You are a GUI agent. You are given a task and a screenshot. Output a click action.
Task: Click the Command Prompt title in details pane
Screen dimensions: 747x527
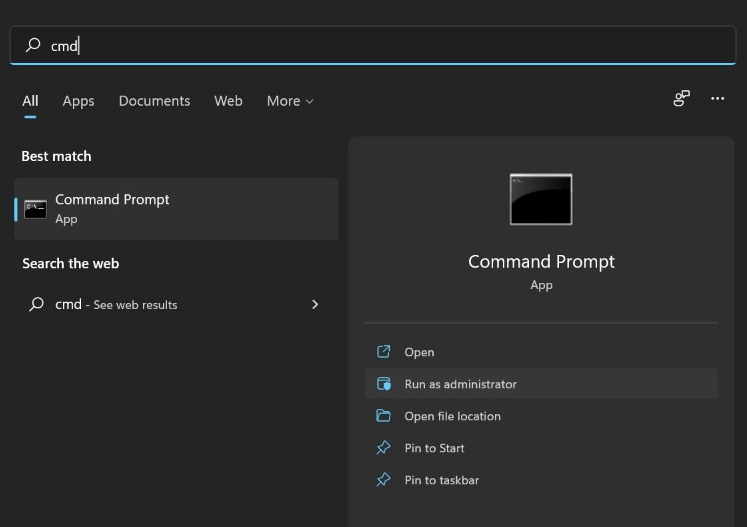tap(541, 262)
